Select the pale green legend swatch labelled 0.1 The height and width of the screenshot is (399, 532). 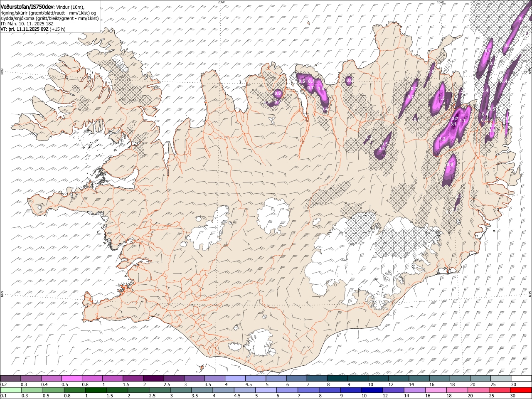[x=11, y=390]
